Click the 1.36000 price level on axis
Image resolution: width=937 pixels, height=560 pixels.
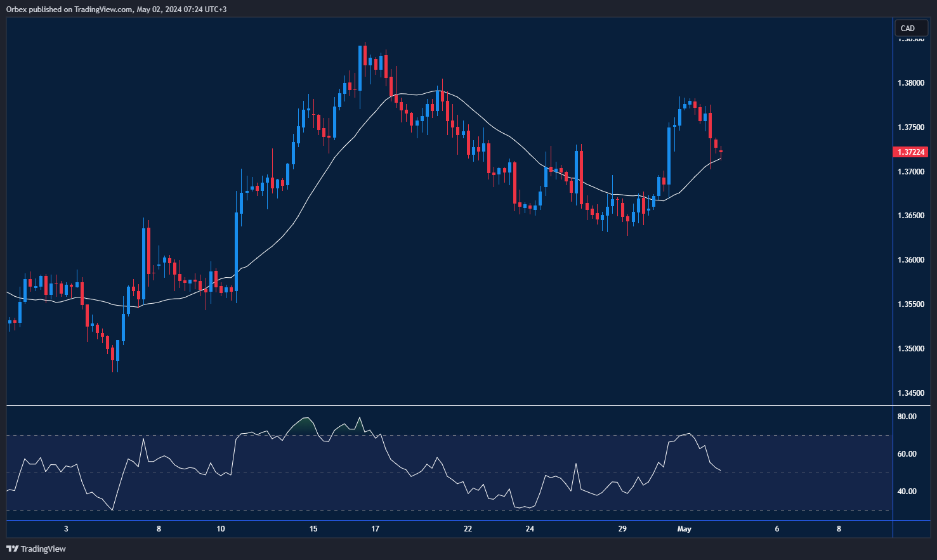(x=910, y=260)
